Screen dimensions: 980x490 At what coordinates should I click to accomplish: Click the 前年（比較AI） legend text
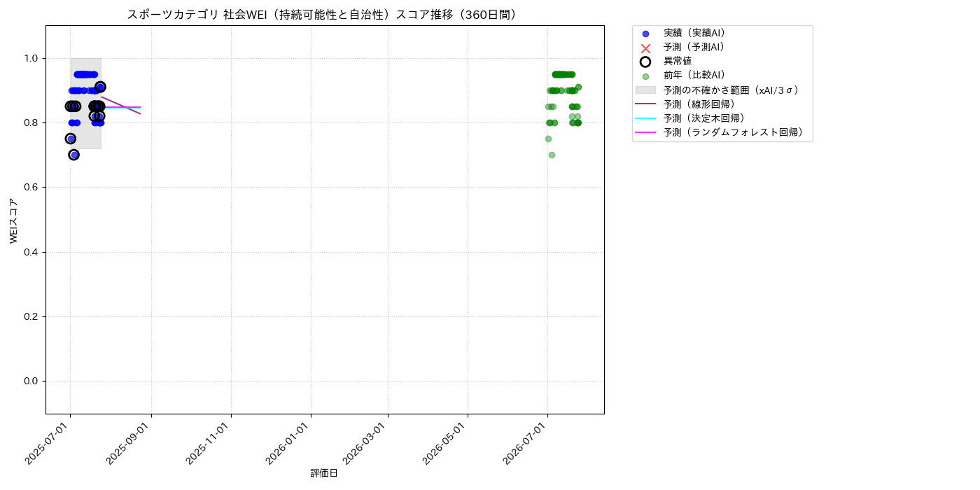pos(694,76)
